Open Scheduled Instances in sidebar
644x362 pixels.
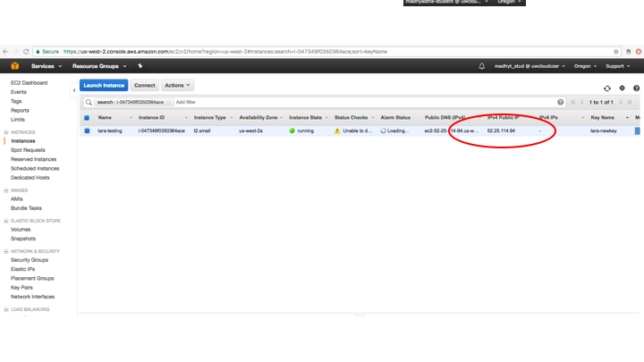pyautogui.click(x=35, y=169)
